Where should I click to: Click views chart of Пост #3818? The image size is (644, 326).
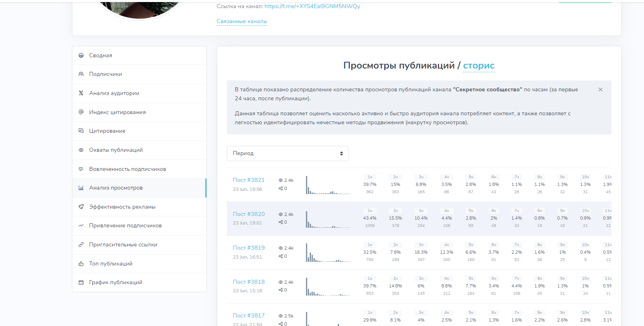(x=328, y=287)
